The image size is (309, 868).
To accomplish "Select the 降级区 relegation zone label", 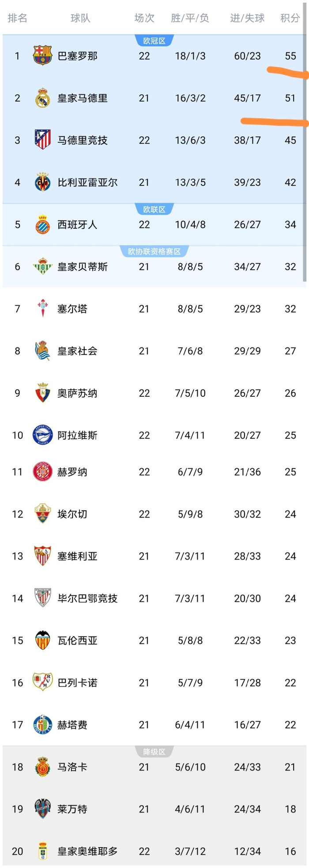I will pyautogui.click(x=154, y=752).
